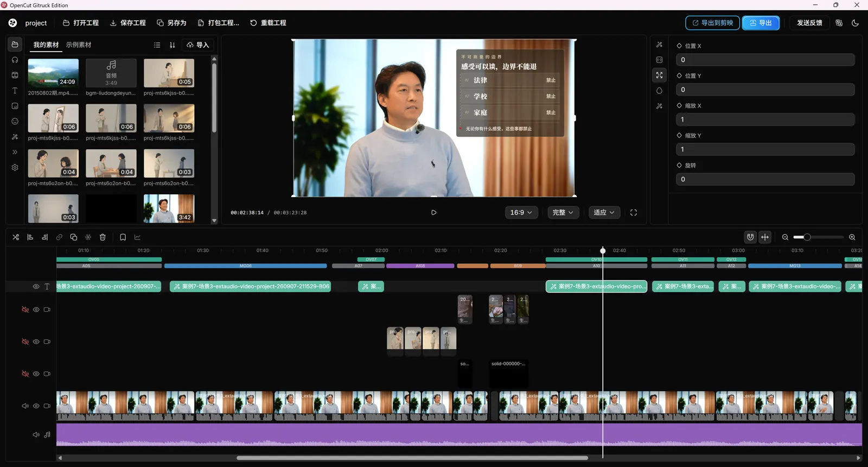This screenshot has width=868, height=467.
Task: Switch to 示例素材 tab
Action: (79, 45)
